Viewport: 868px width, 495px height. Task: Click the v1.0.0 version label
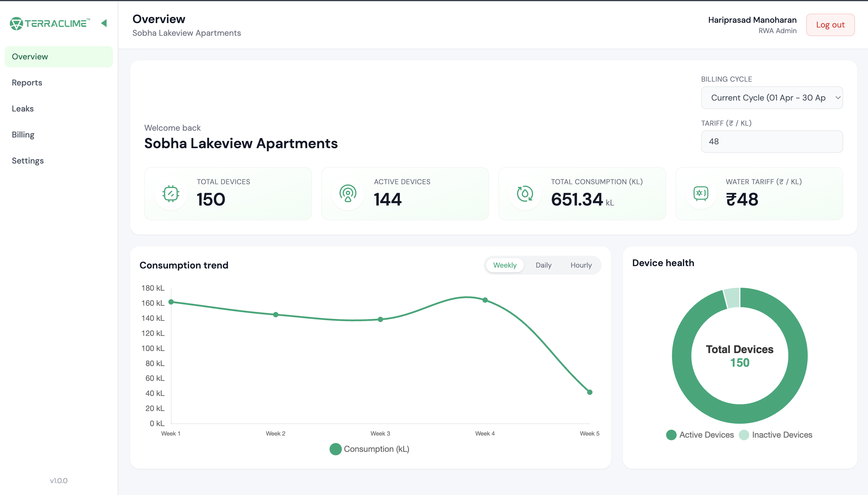coord(59,481)
